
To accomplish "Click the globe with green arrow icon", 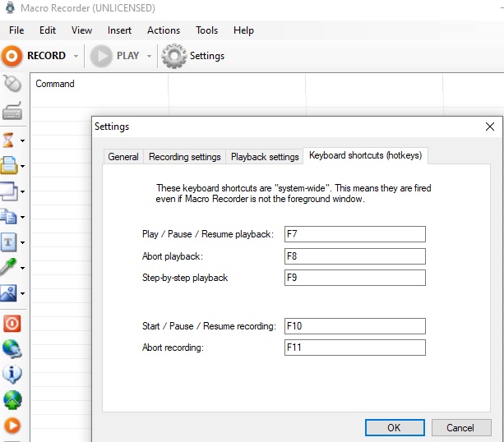I will click(12, 400).
